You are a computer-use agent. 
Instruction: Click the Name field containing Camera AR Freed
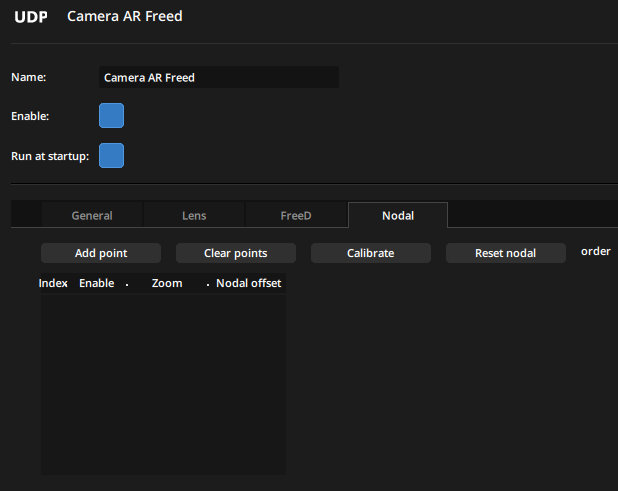point(219,77)
